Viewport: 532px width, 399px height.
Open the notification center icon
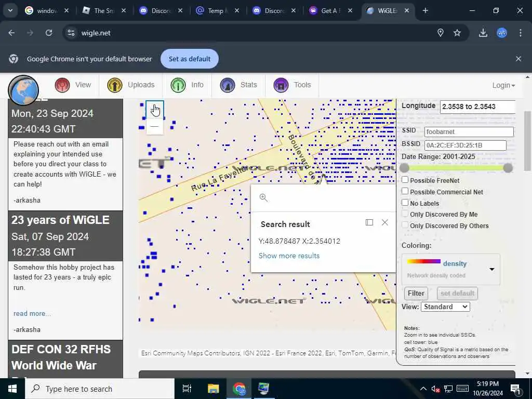[515, 389]
